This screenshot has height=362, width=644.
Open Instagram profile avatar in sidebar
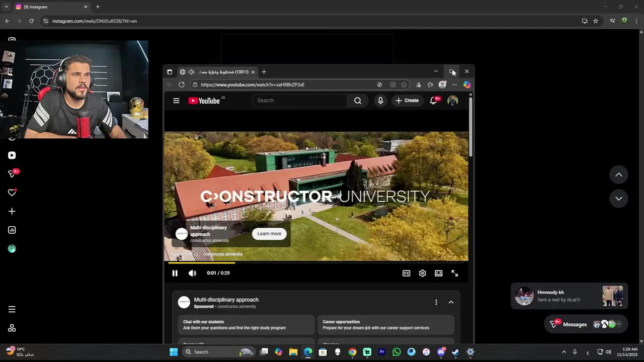[x=12, y=248]
